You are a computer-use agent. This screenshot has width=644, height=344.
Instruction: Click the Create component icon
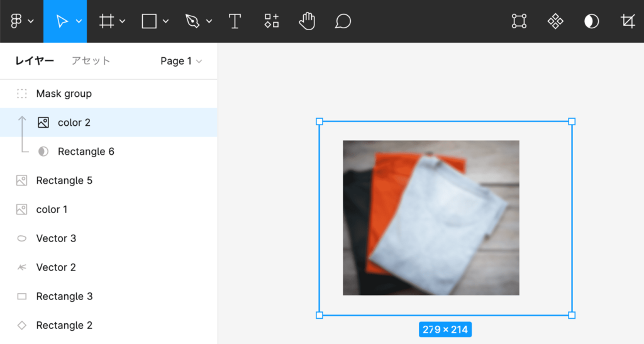[x=555, y=21]
